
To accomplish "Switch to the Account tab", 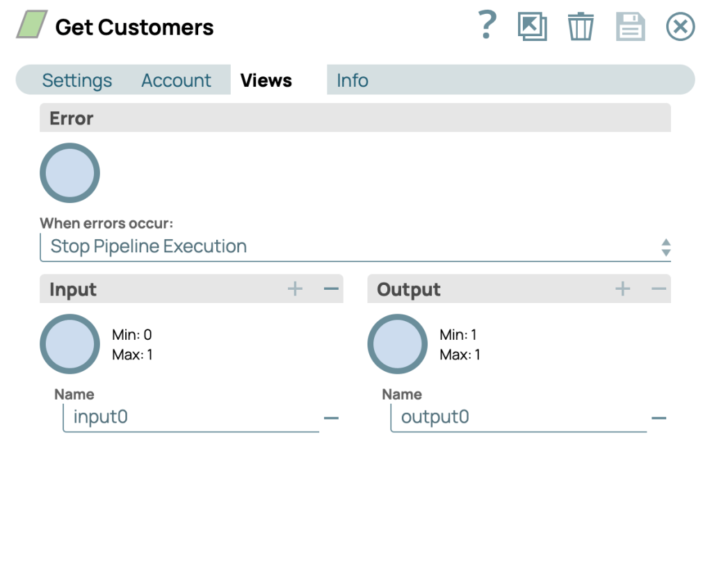I will [x=176, y=81].
